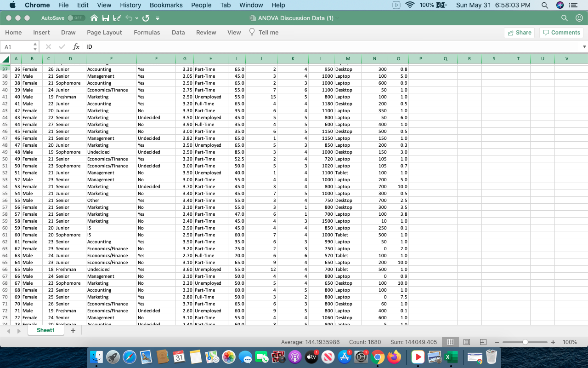Open the Undo history dropdown arrow
Image resolution: width=588 pixels, height=368 pixels.
(x=136, y=18)
